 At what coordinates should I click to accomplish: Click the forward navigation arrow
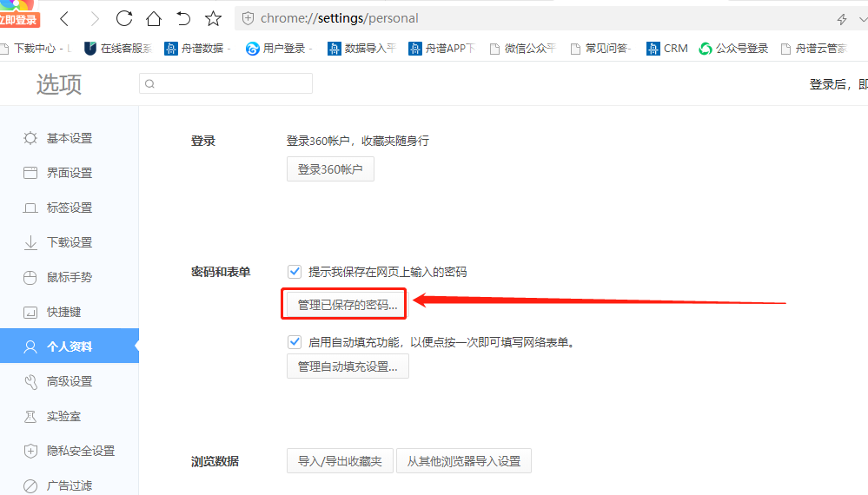tap(94, 18)
